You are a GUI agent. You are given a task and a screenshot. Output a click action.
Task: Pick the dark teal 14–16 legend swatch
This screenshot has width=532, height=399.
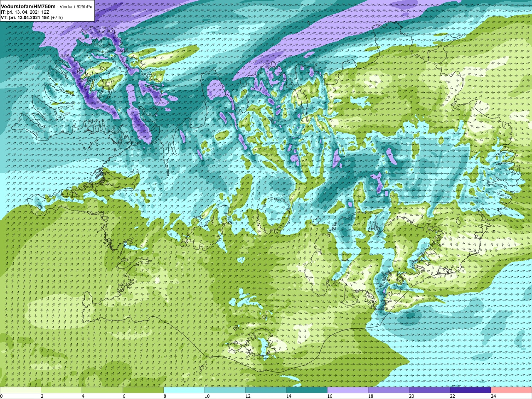point(307,390)
